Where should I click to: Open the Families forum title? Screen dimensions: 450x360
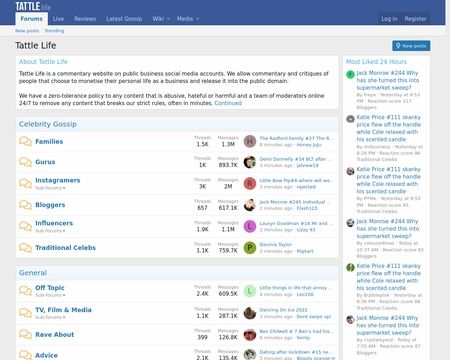pyautogui.click(x=49, y=141)
